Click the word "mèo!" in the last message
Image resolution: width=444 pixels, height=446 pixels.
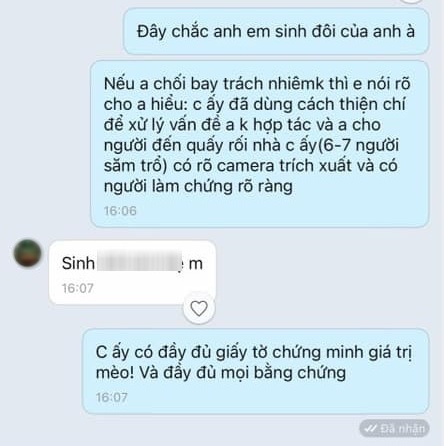pos(115,373)
